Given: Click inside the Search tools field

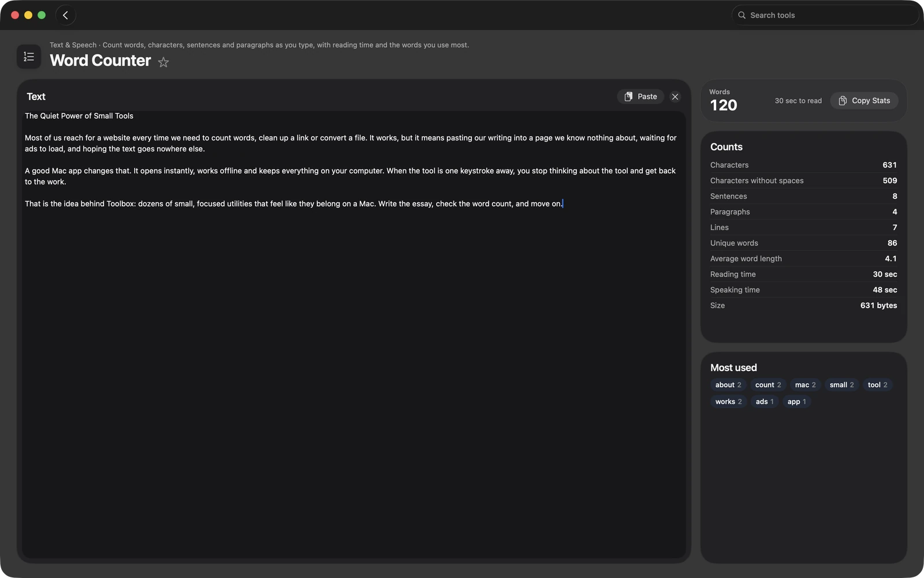Looking at the screenshot, I should 825,16.
